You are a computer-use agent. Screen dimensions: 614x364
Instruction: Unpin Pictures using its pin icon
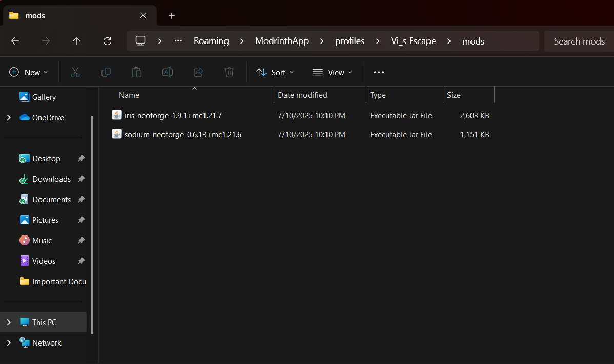tap(81, 220)
